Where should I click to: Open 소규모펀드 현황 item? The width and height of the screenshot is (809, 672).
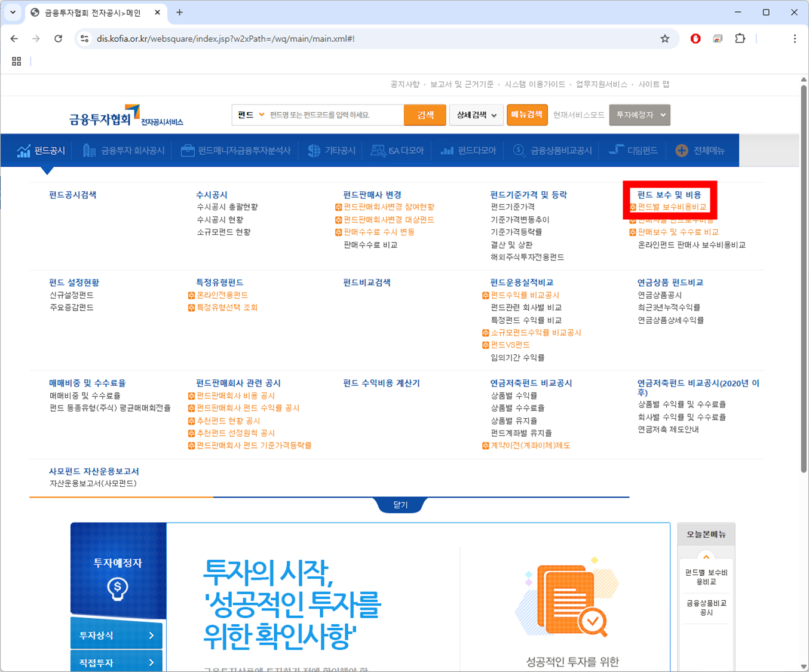point(223,232)
